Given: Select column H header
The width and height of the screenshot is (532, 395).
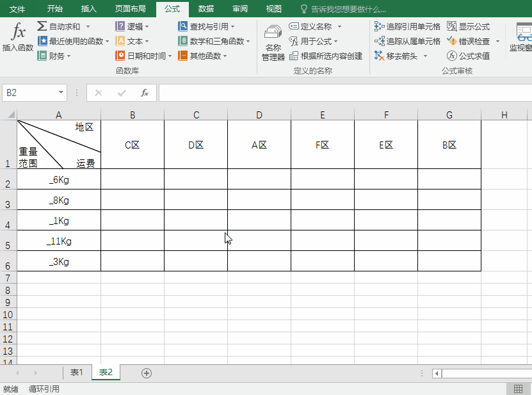Looking at the screenshot, I should pos(504,115).
